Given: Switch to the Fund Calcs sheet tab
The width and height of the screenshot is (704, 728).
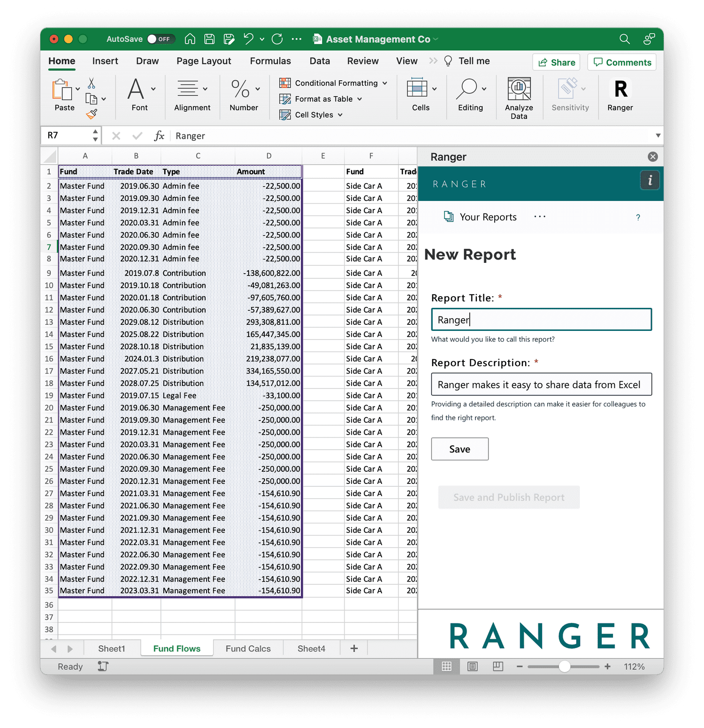Looking at the screenshot, I should (248, 648).
